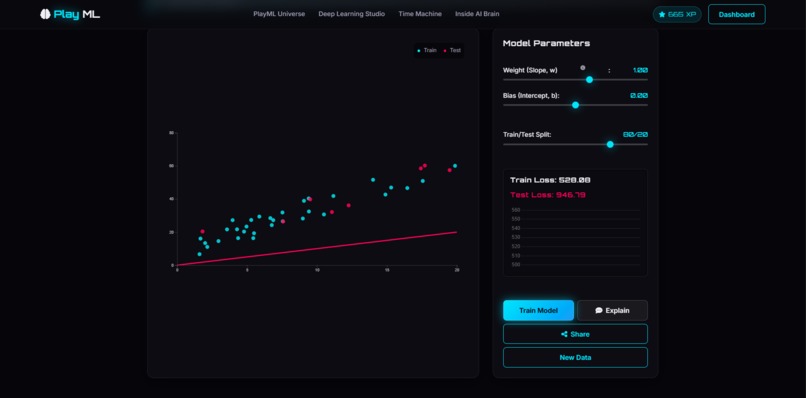Start training with Train Model button
The height and width of the screenshot is (398, 806).
pyautogui.click(x=538, y=311)
